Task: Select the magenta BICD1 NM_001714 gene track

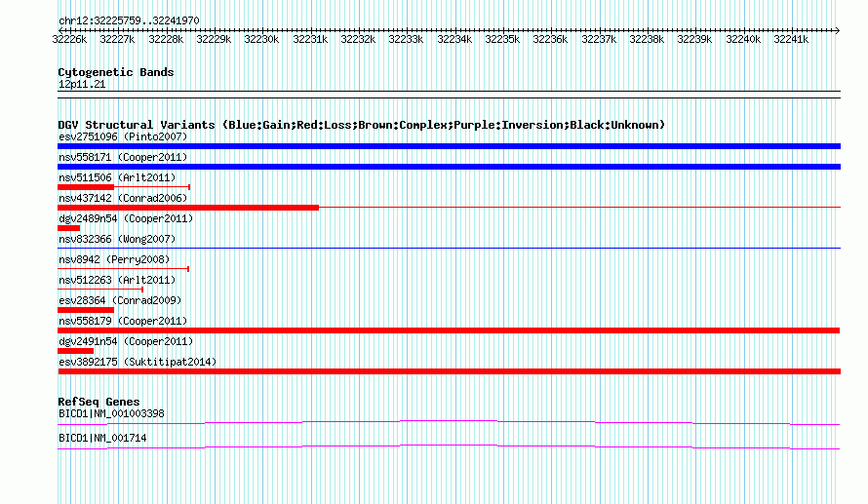Action: 449,447
